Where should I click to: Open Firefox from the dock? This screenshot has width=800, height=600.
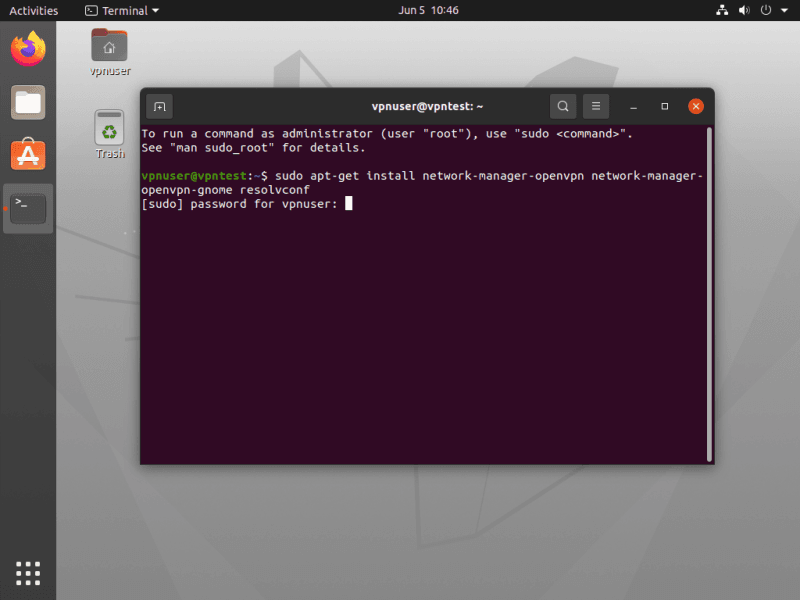28,48
